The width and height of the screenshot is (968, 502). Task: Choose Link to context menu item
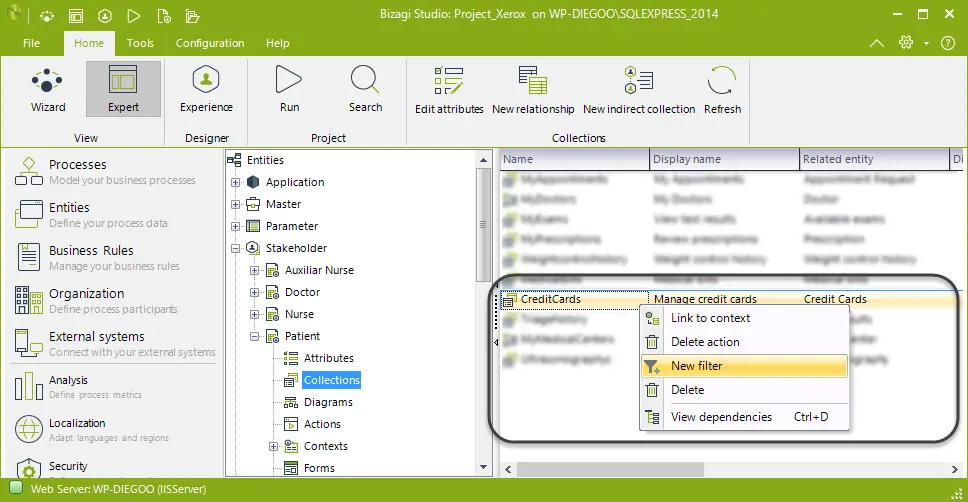[745, 318]
